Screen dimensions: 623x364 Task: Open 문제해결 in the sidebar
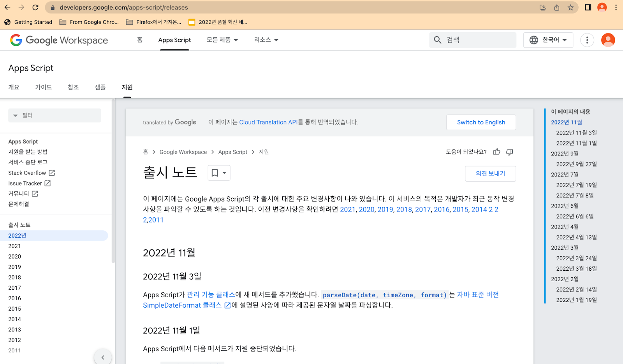[x=19, y=204]
